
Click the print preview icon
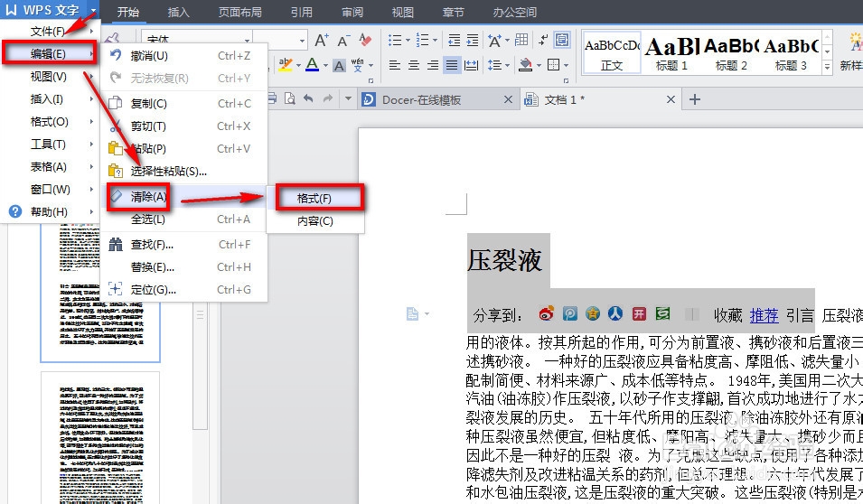coord(289,99)
